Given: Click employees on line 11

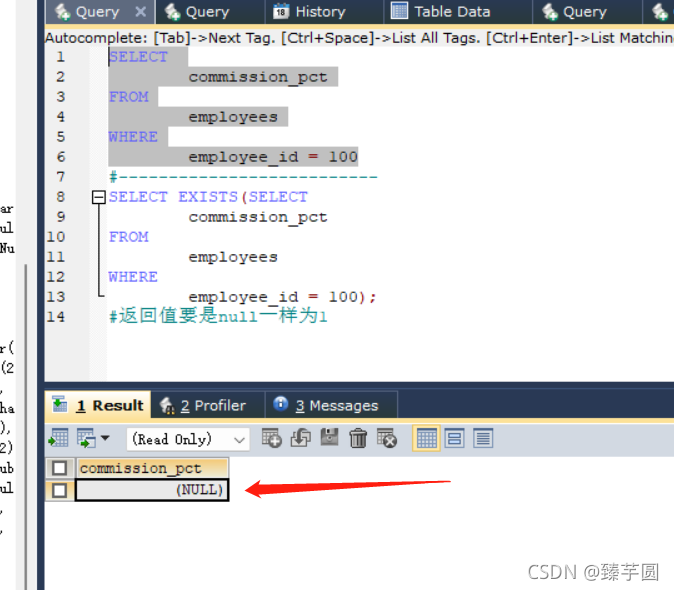Looking at the screenshot, I should (233, 257).
